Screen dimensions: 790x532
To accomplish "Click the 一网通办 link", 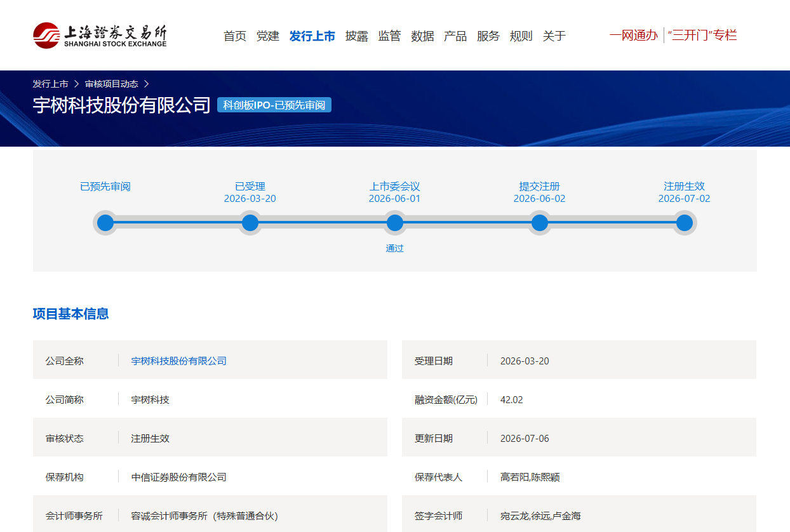I will pos(634,36).
